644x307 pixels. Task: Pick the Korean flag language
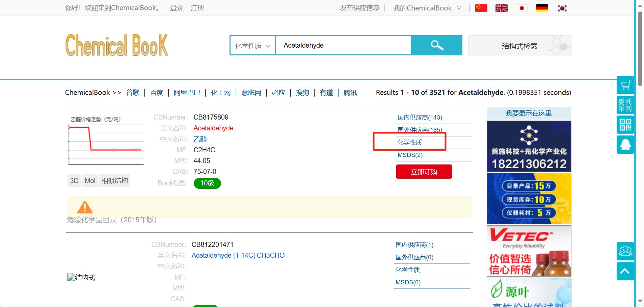[x=562, y=8]
